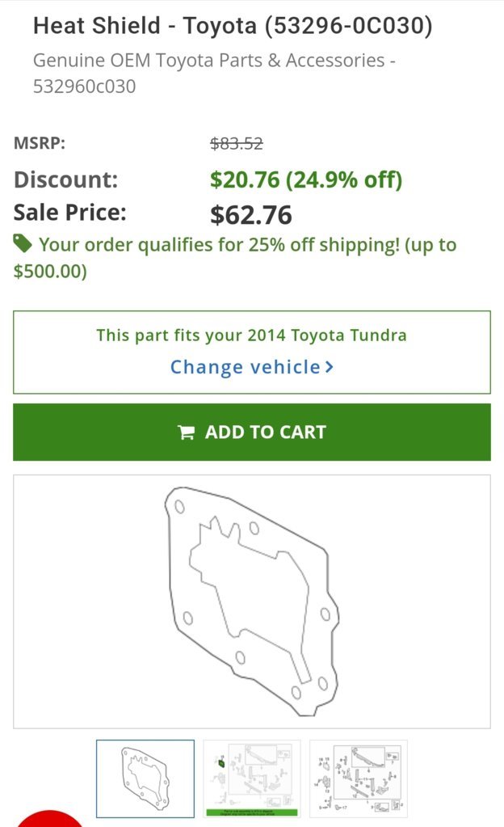Screen dimensions: 504x827
Task: Click the Sale Price label
Action: 70,213
